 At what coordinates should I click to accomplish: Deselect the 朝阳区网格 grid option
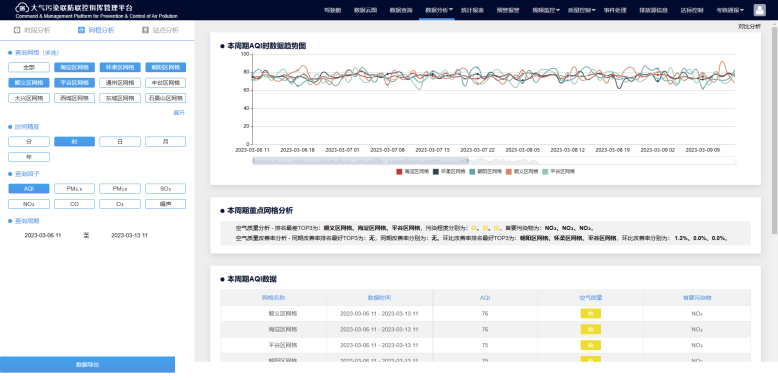(x=166, y=67)
